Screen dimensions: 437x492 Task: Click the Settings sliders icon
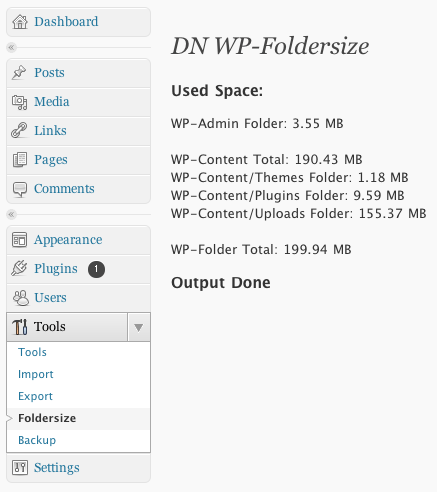click(x=20, y=467)
